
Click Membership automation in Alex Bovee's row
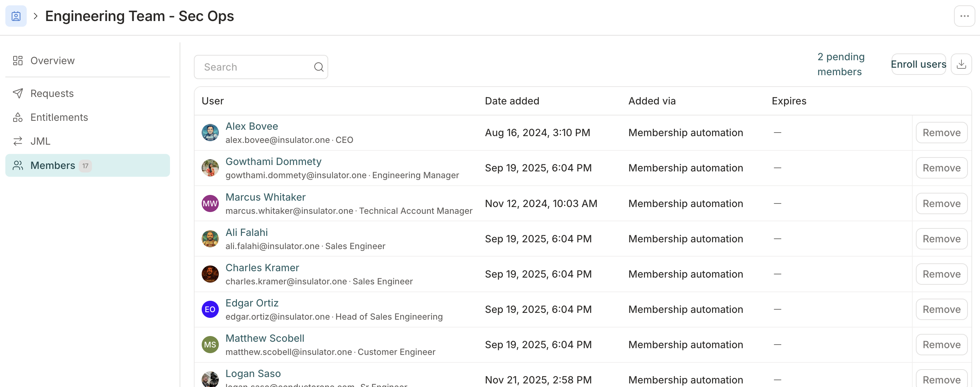(686, 133)
